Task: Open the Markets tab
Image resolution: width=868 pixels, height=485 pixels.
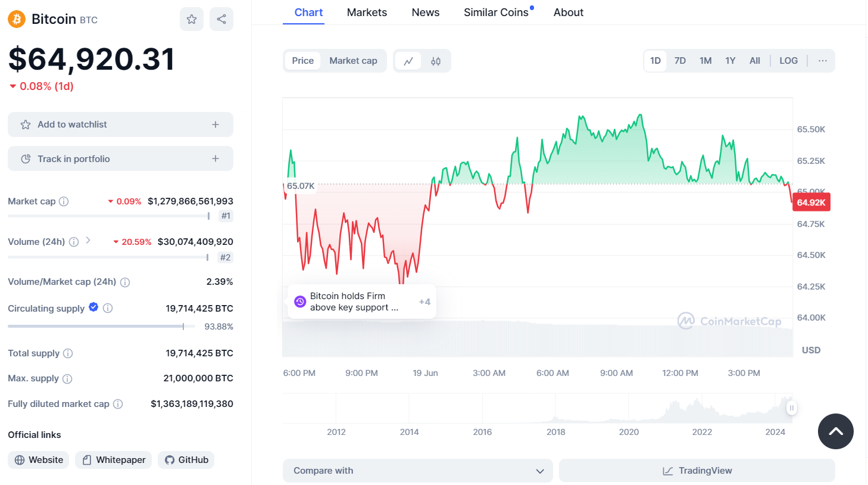Action: click(367, 13)
